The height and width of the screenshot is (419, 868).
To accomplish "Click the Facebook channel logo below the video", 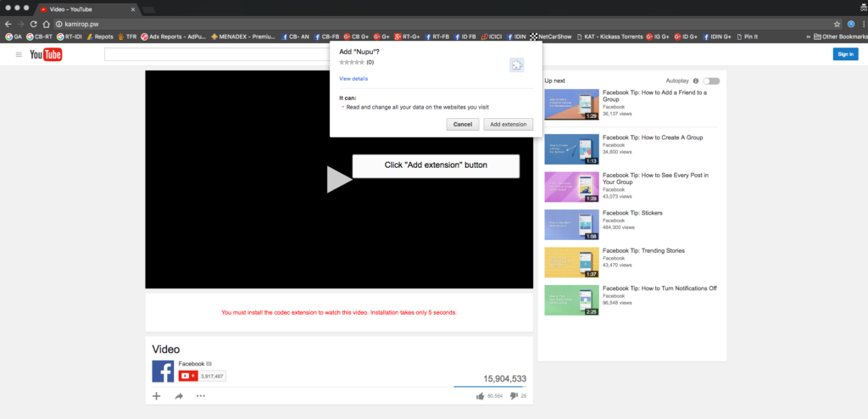I will pyautogui.click(x=163, y=372).
